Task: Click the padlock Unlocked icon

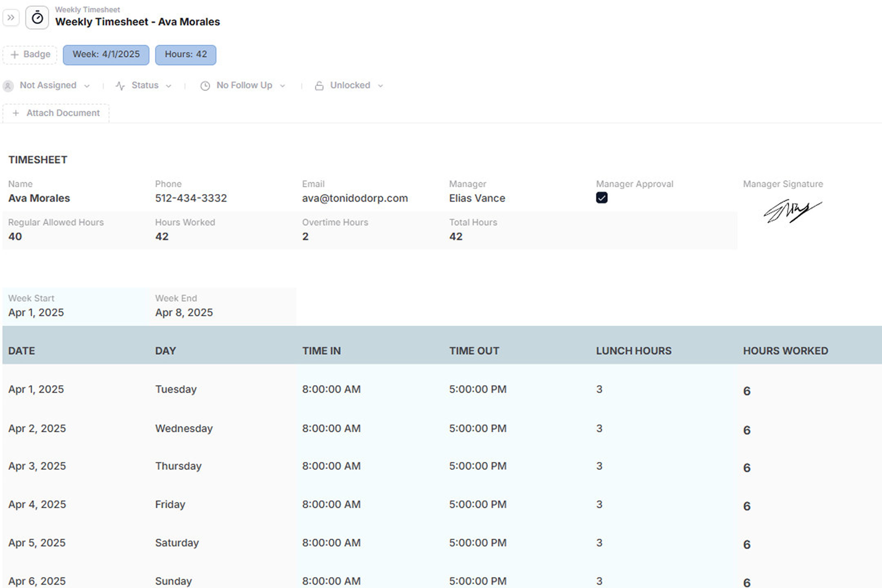Action: click(319, 86)
